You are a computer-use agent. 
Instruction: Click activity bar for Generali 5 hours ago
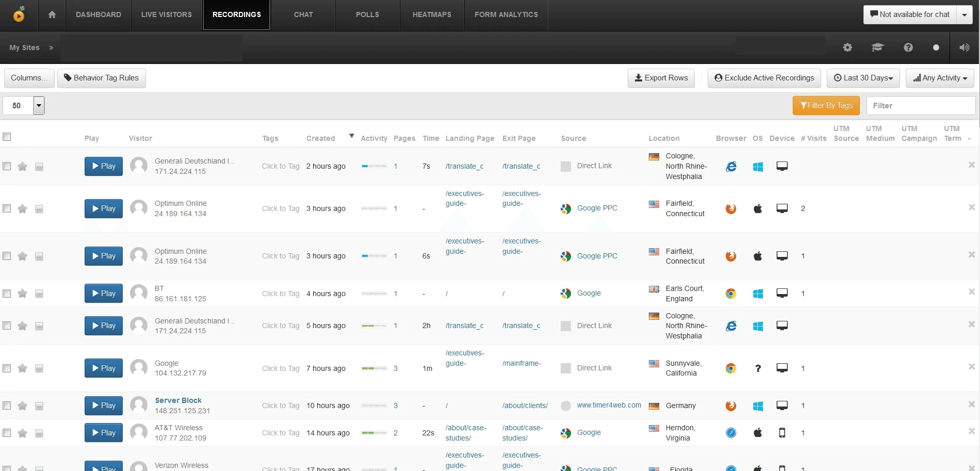[x=374, y=326]
